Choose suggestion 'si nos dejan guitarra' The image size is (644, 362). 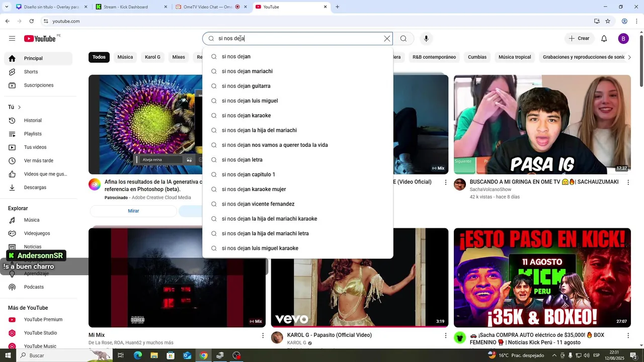click(x=297, y=86)
